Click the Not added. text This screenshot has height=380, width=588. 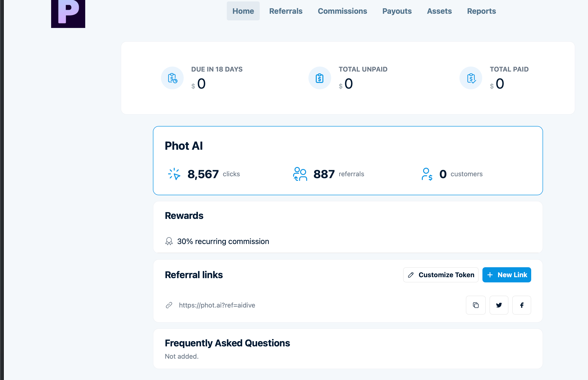[x=182, y=357]
